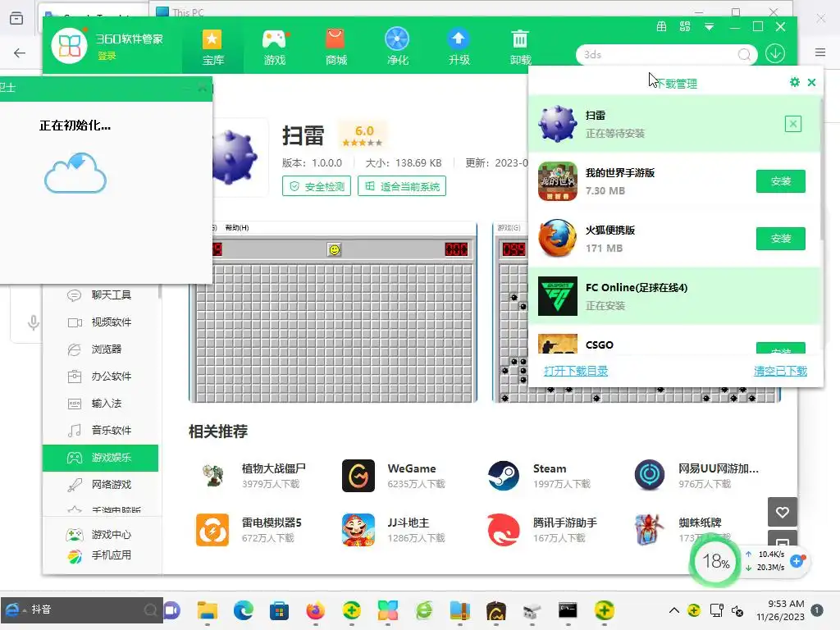
Task: Switch to the 净化 tab
Action: click(x=397, y=47)
